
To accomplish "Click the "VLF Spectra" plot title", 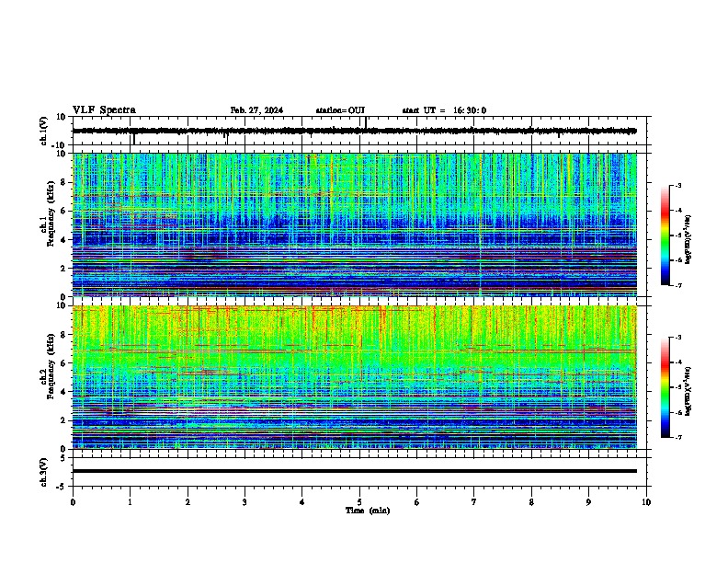I will point(104,110).
